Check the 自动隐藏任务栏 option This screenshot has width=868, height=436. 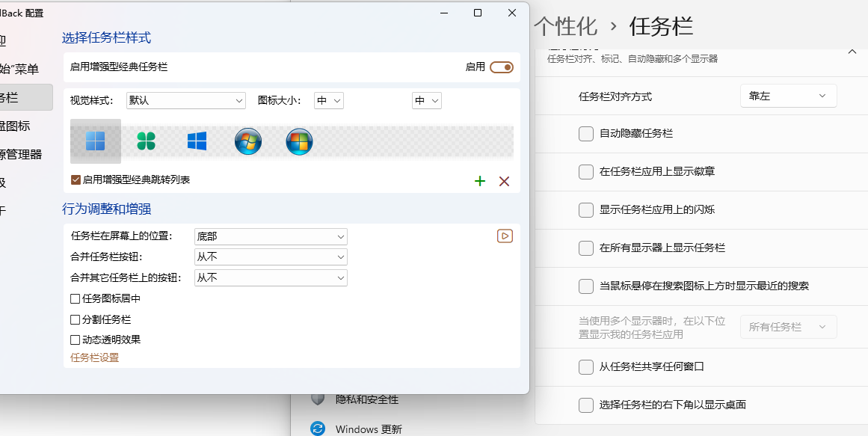coord(585,134)
